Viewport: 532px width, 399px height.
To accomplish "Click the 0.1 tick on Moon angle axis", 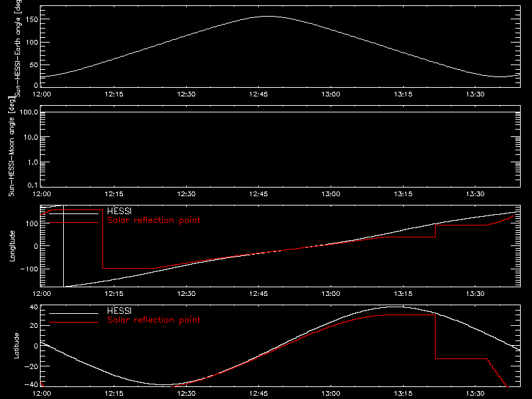I will click(x=33, y=185).
